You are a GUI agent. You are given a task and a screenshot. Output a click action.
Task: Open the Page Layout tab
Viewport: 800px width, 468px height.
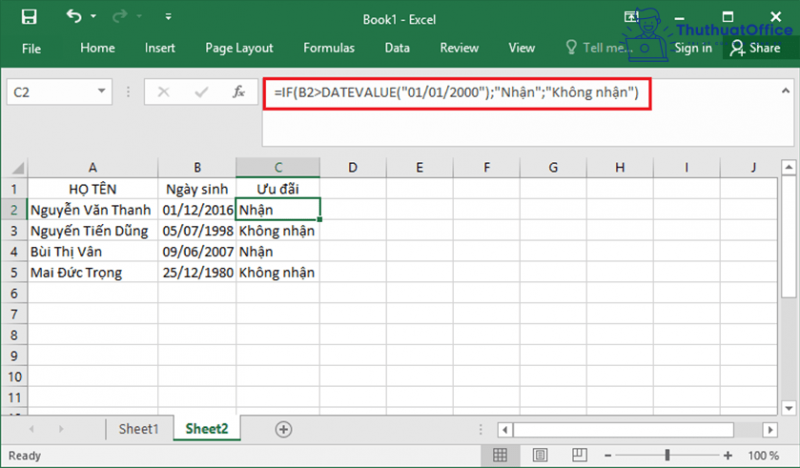[239, 48]
